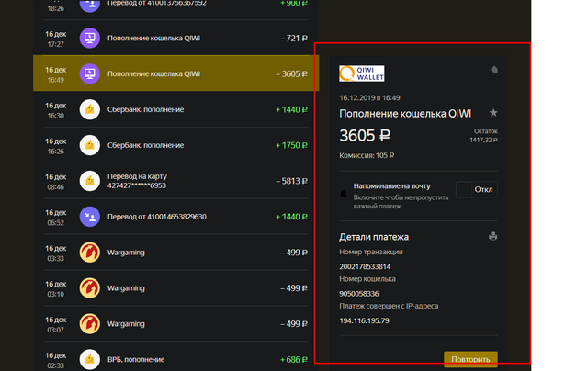
Task: Select highlighted Пополнение кошелька QIWI row
Action: 175,73
